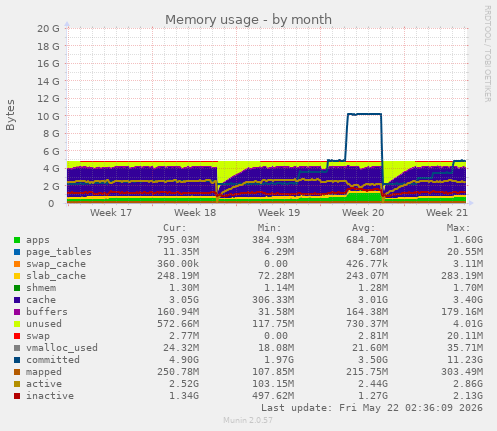Select the 'buffers' legend label
This screenshot has height=431, width=497.
47,312
